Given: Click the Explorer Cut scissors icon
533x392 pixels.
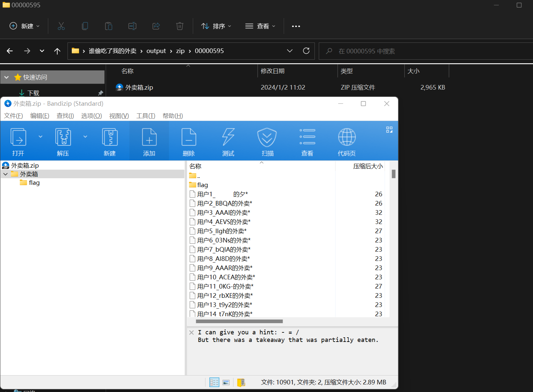Looking at the screenshot, I should point(61,26).
